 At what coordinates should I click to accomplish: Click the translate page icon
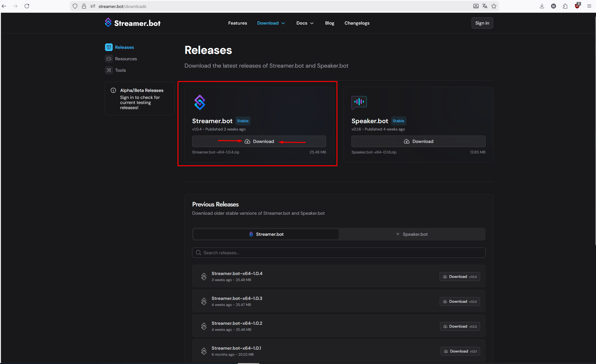coord(485,6)
